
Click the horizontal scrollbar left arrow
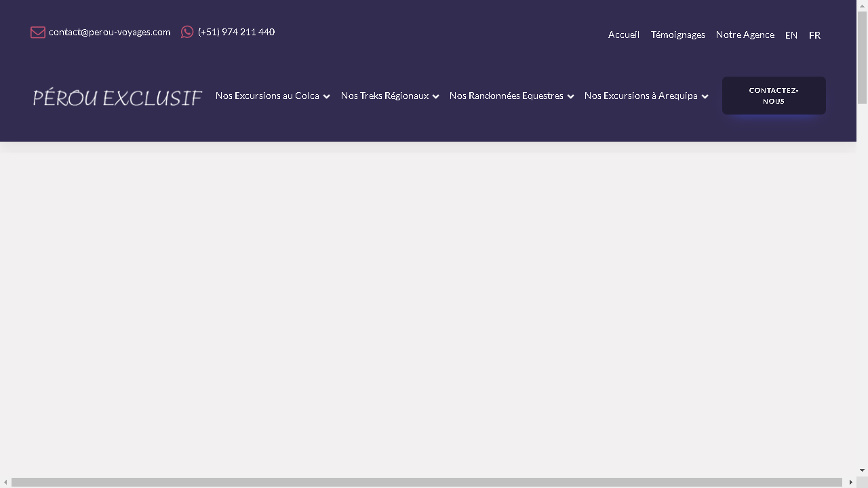[5, 482]
